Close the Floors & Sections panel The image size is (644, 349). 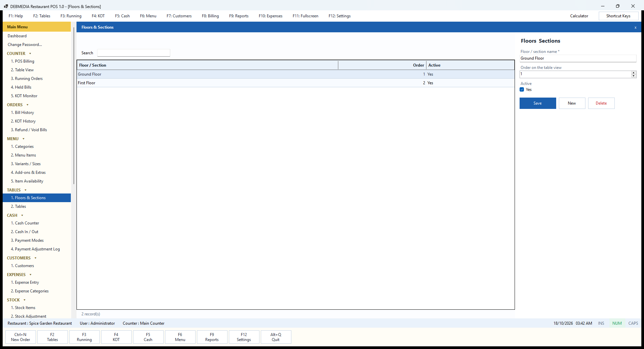tap(635, 27)
